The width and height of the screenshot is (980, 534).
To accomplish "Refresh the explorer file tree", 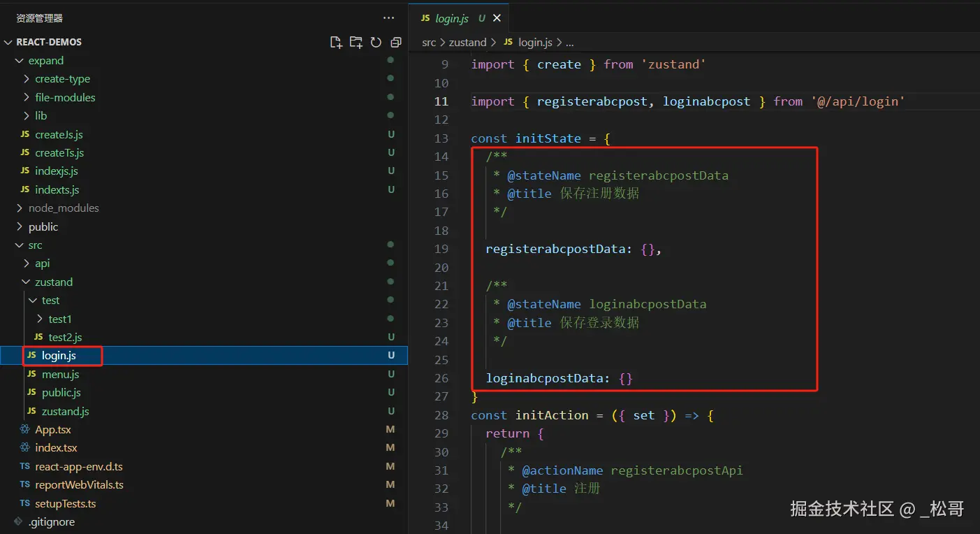I will (376, 42).
